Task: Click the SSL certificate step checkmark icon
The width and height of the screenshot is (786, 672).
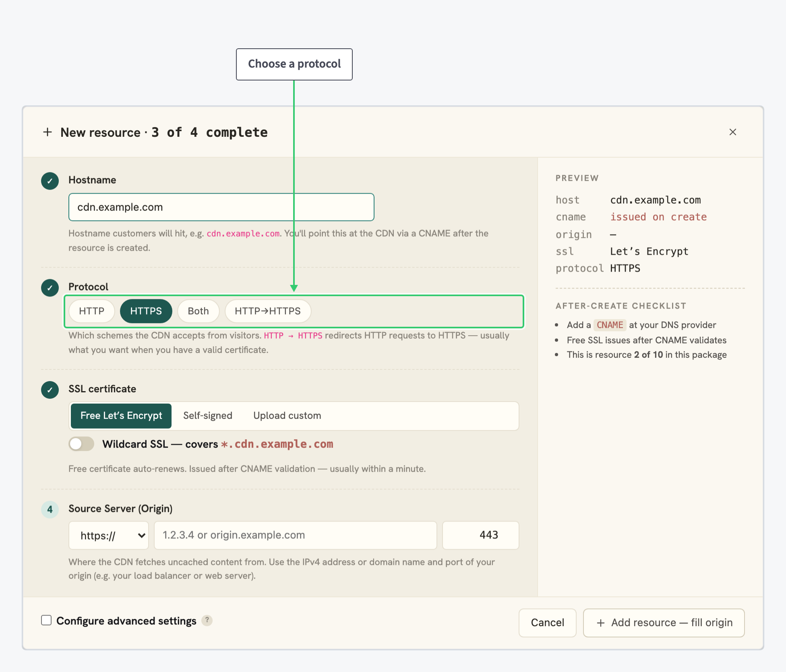Action: click(x=50, y=390)
